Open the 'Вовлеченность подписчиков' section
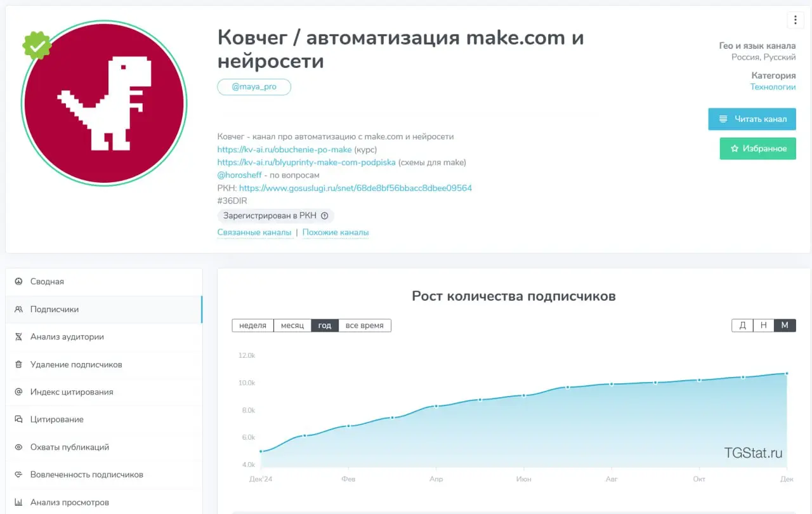The width and height of the screenshot is (812, 514). 104,475
